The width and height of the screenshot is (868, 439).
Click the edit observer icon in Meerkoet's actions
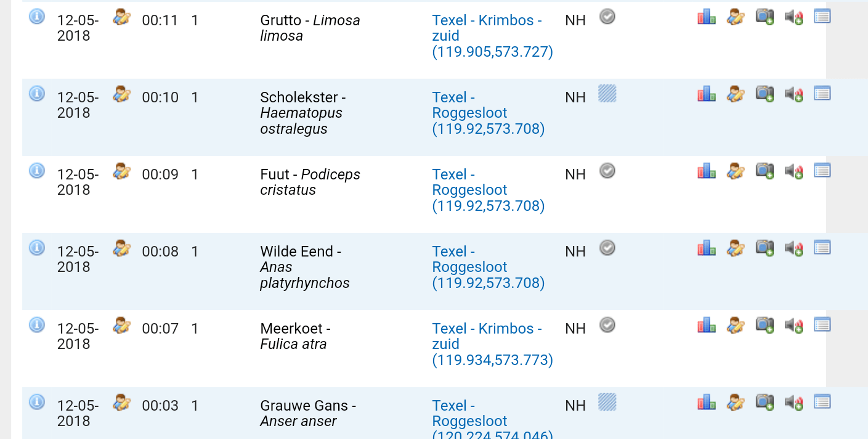(735, 325)
